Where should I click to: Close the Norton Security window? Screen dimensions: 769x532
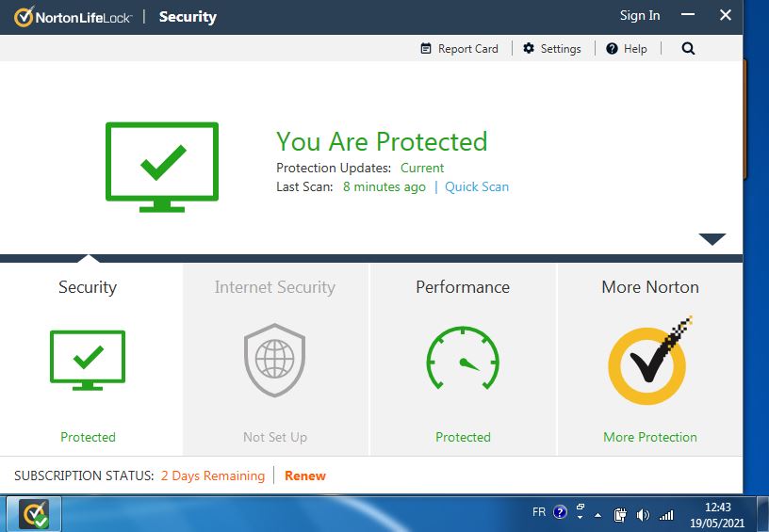click(x=726, y=15)
